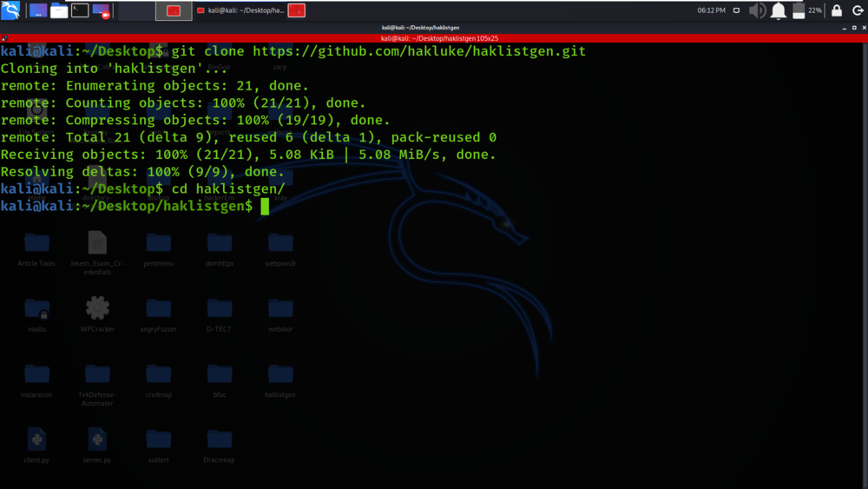
Task: Minimize the Terminator window
Action: coord(845,27)
